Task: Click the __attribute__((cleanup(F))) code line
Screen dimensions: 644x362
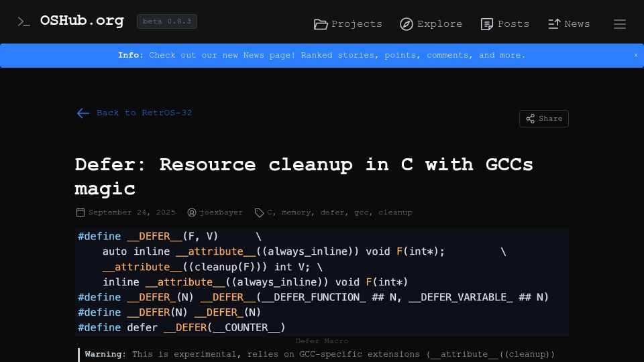Action: pos(213,267)
